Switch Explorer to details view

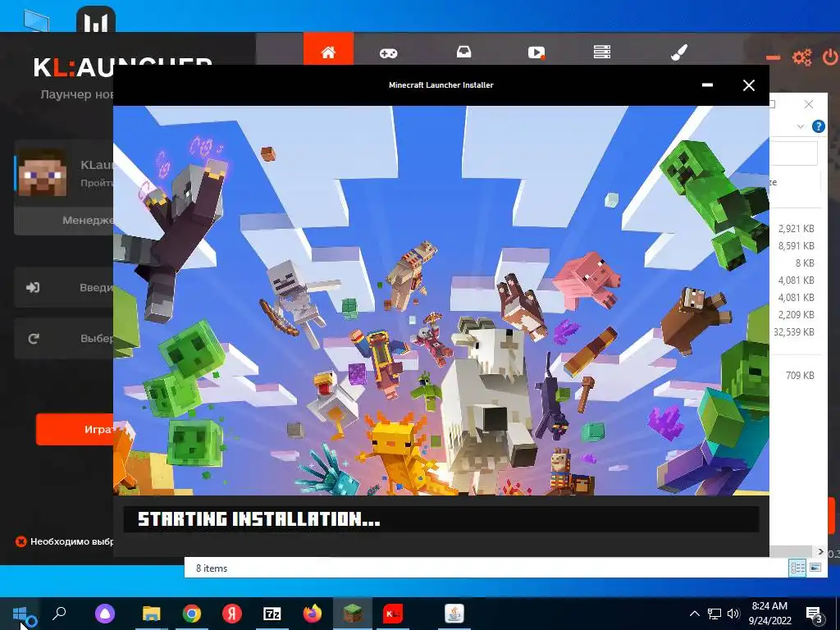point(797,568)
